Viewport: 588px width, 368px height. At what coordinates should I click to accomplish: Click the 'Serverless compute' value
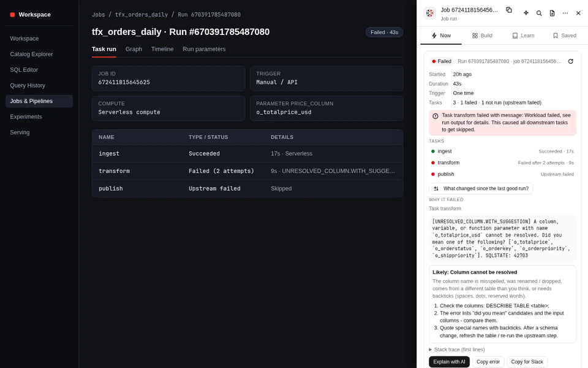coord(129,112)
